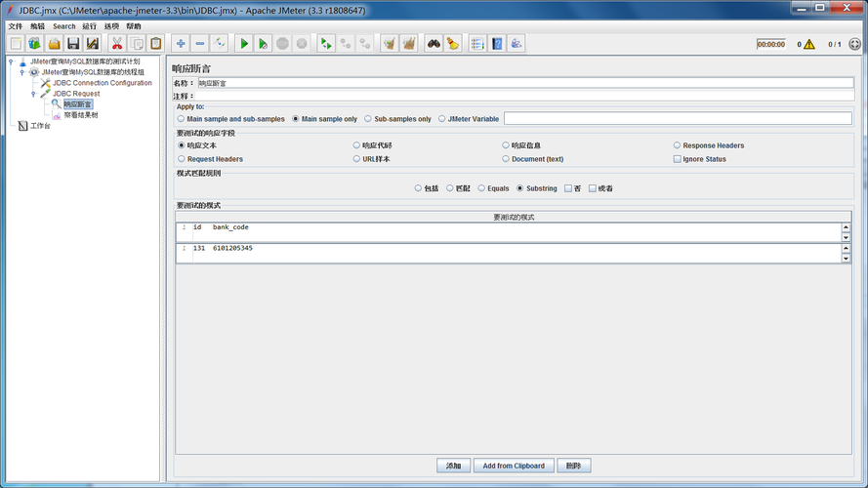Collapse the JDBC Request tree node

coord(32,94)
